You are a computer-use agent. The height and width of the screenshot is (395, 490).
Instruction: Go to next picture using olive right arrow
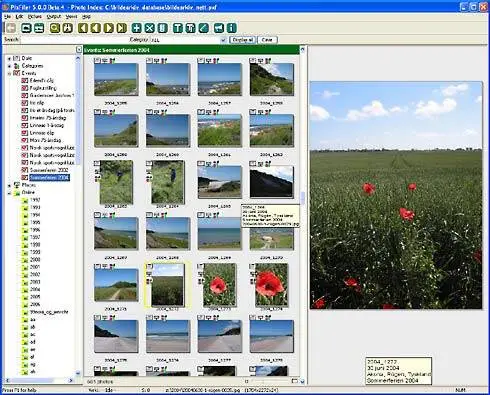[x=109, y=28]
